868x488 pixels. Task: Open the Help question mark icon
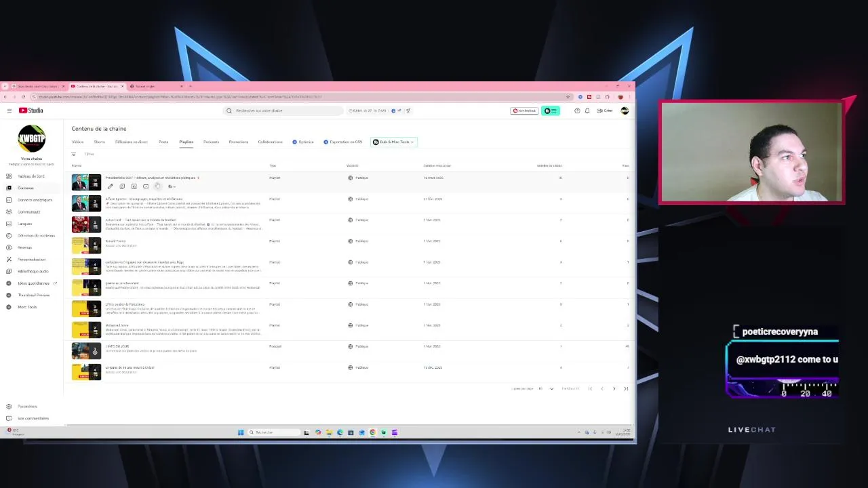click(x=577, y=110)
